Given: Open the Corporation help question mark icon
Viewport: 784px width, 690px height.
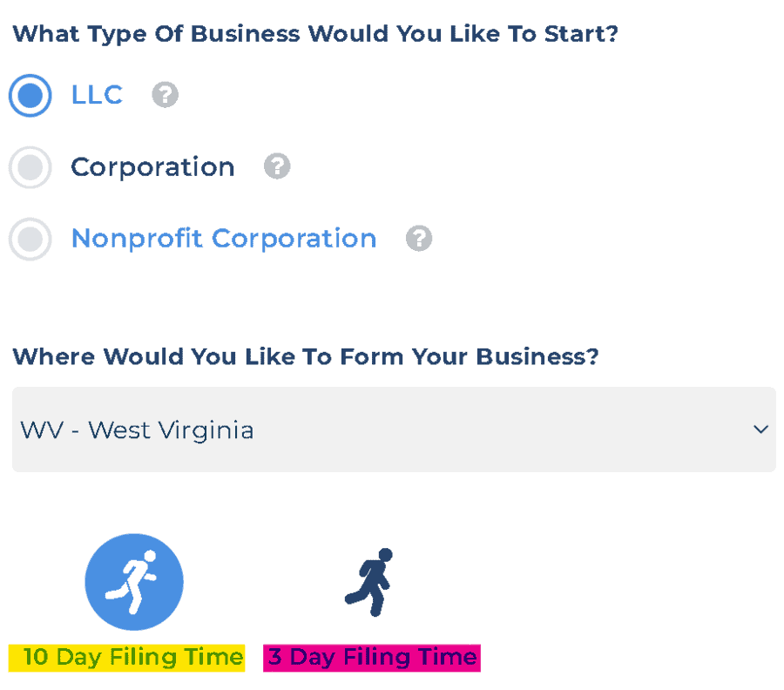Looking at the screenshot, I should [277, 166].
